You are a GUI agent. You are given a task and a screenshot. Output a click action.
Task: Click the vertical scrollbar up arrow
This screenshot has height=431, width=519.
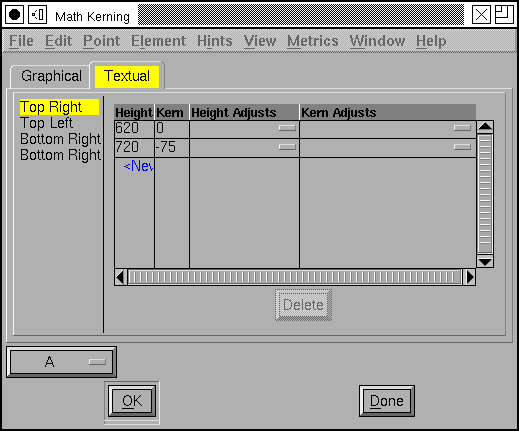(485, 127)
